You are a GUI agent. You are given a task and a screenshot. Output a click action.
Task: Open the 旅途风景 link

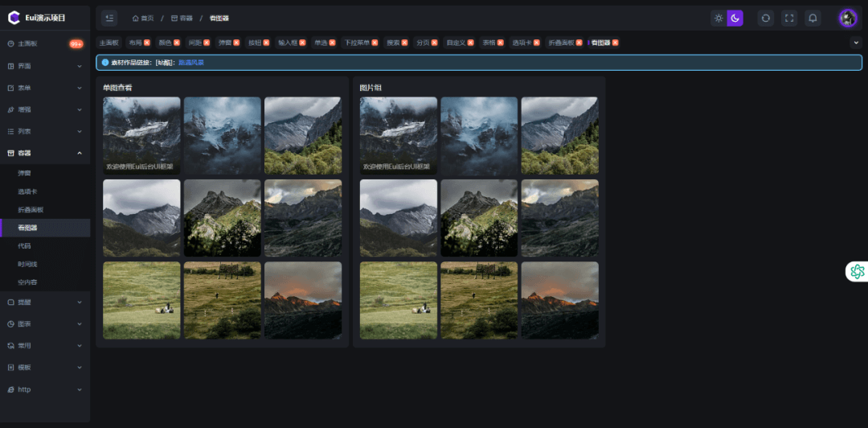point(191,63)
